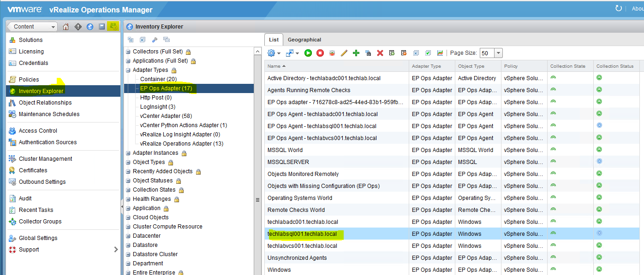
Task: Expand the Collection States tree node
Action: click(x=128, y=190)
